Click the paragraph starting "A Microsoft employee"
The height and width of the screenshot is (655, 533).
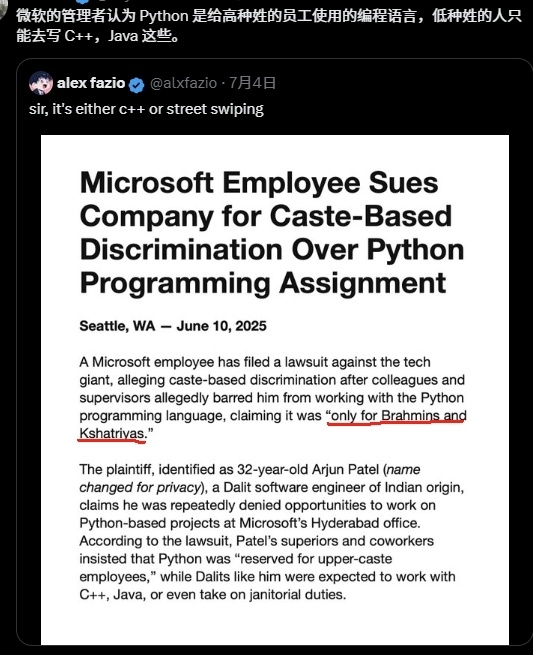tap(273, 398)
